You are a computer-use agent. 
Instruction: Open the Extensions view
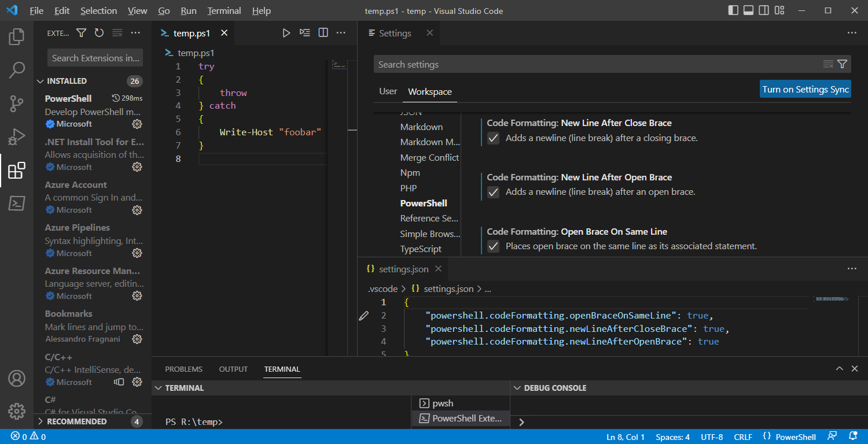(16, 170)
